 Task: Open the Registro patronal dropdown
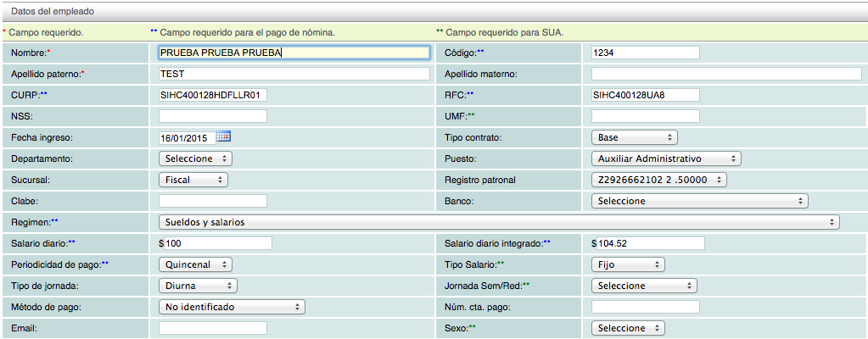click(659, 180)
